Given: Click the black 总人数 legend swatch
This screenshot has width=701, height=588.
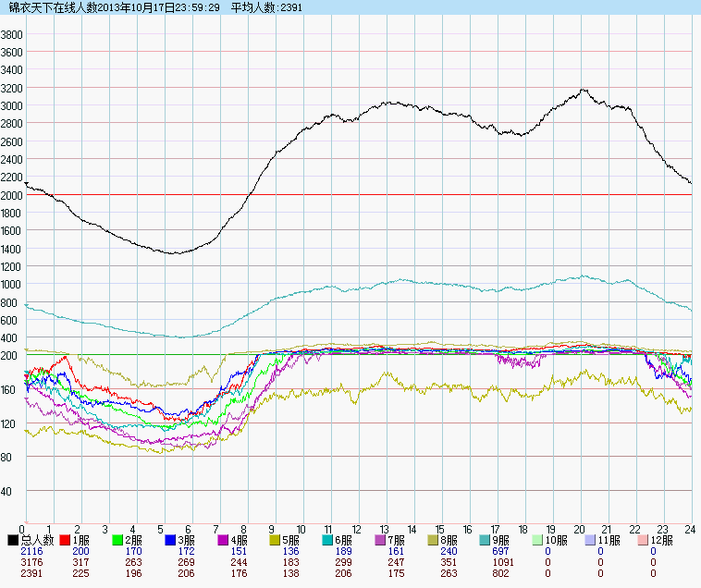Looking at the screenshot, I should coord(13,539).
